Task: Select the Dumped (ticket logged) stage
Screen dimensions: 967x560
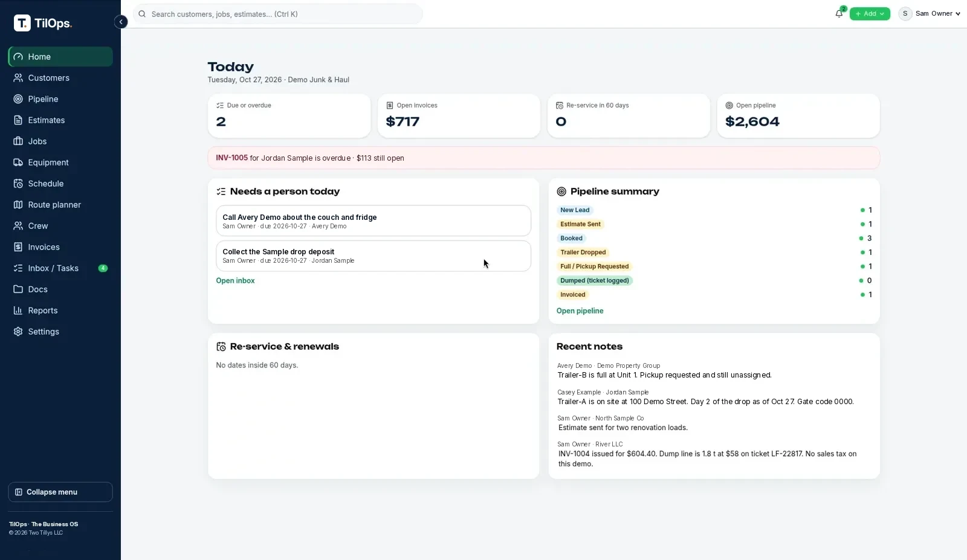Action: tap(595, 281)
